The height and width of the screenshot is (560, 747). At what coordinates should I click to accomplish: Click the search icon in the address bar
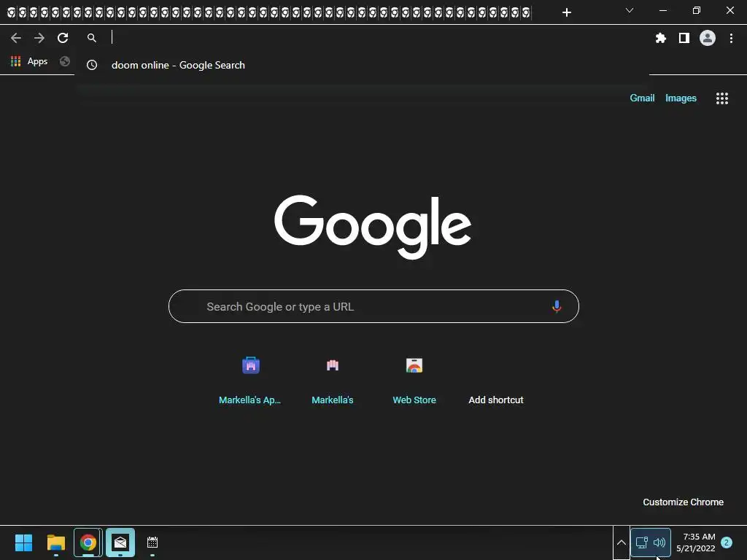(x=92, y=38)
